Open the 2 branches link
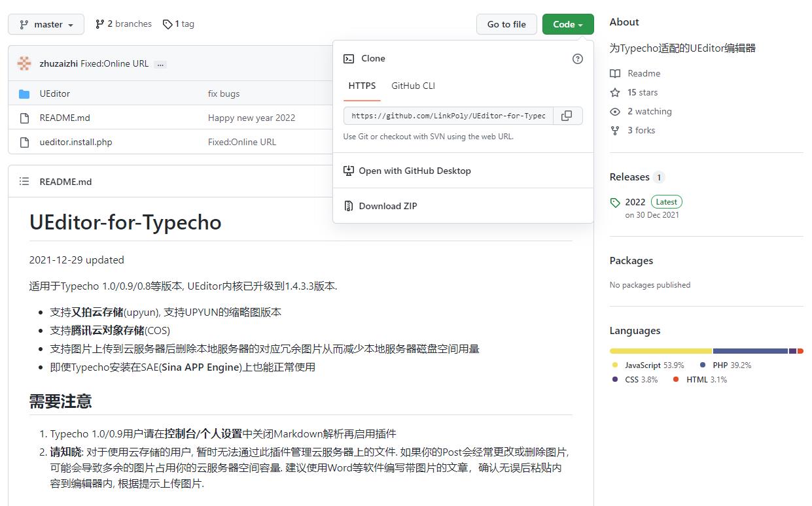This screenshot has width=812, height=506. (x=124, y=24)
